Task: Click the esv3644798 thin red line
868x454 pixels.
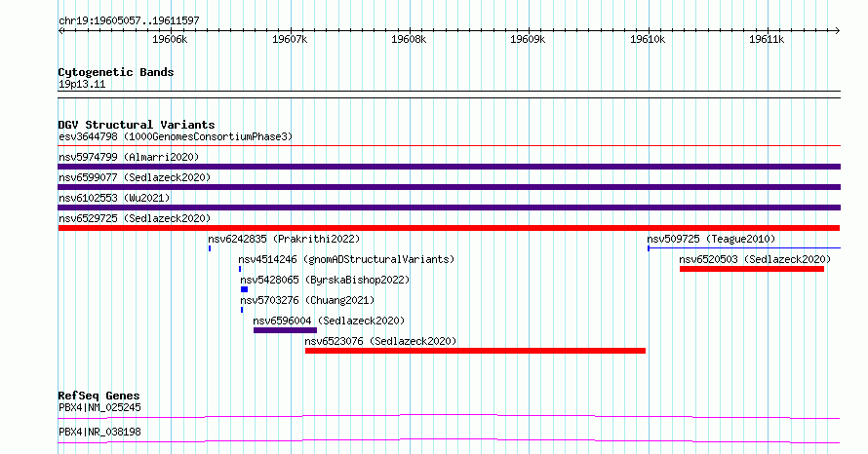Action: pyautogui.click(x=449, y=146)
